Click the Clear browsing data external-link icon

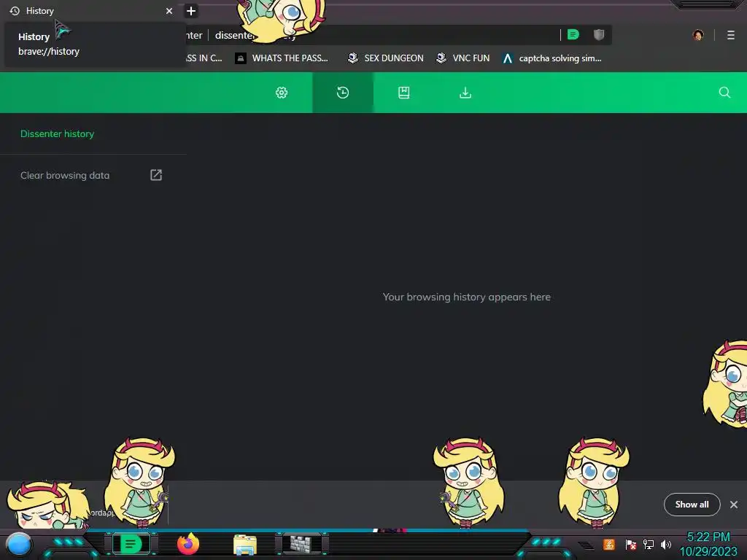click(x=156, y=175)
